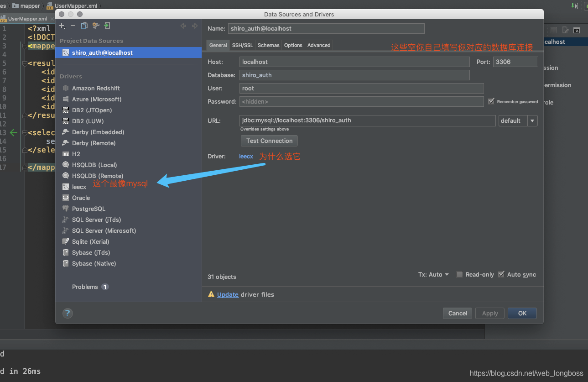Click the Update driver files link
This screenshot has height=382, width=588.
pyautogui.click(x=228, y=294)
